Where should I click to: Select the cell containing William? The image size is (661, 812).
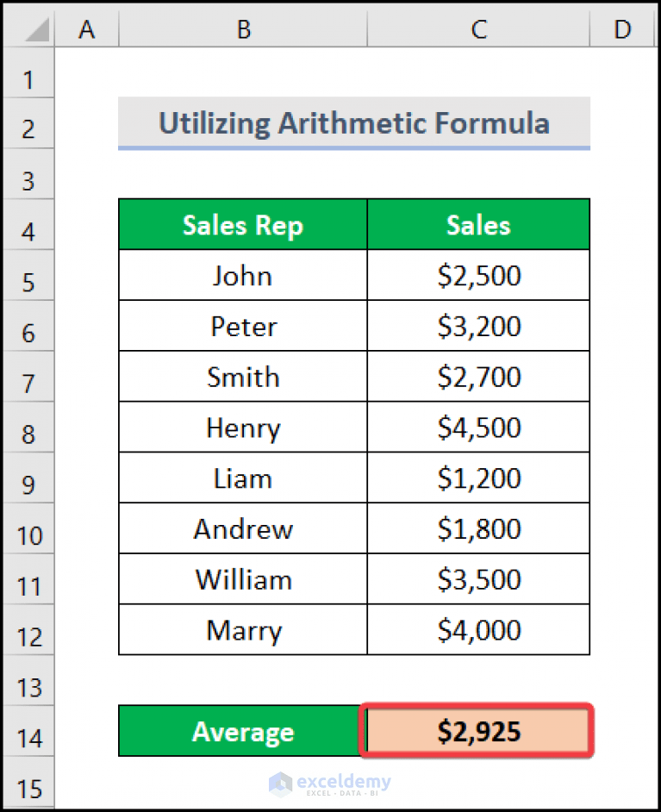point(243,578)
